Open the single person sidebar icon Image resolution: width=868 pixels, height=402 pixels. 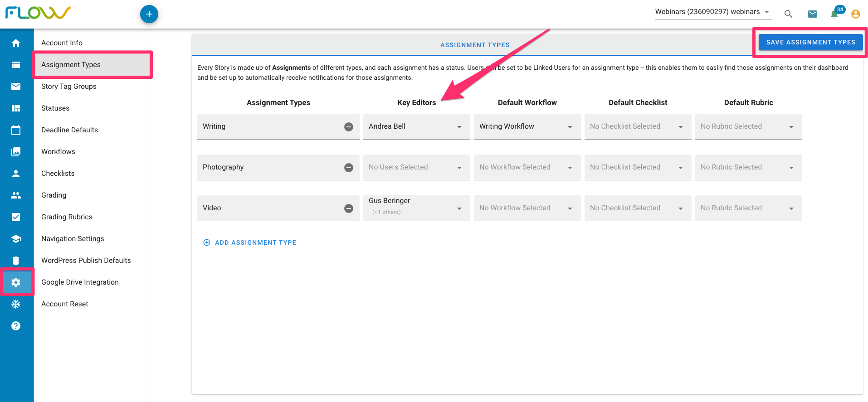click(x=16, y=174)
